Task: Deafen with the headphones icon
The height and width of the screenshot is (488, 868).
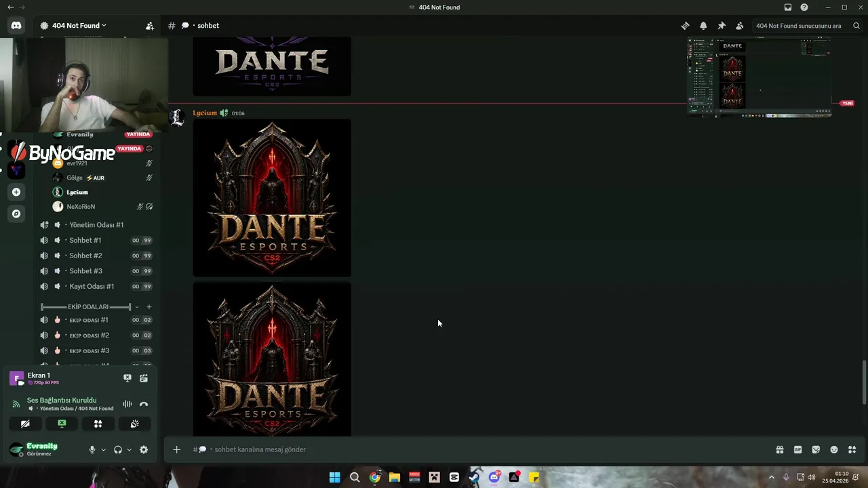Action: pyautogui.click(x=118, y=449)
